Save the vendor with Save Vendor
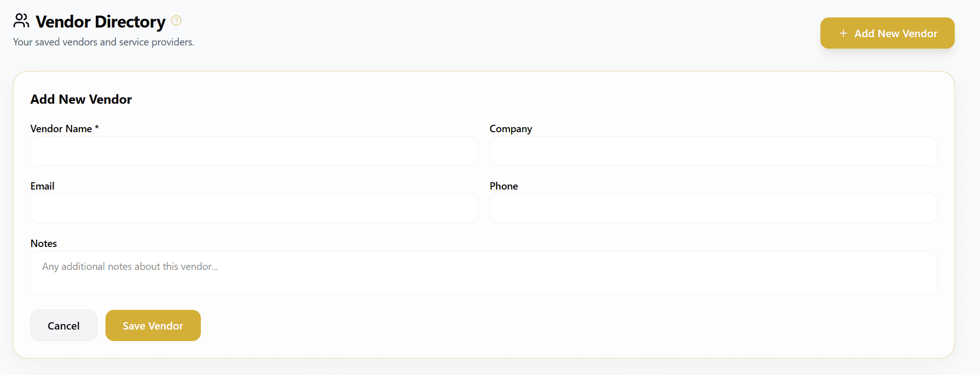 [x=153, y=325]
